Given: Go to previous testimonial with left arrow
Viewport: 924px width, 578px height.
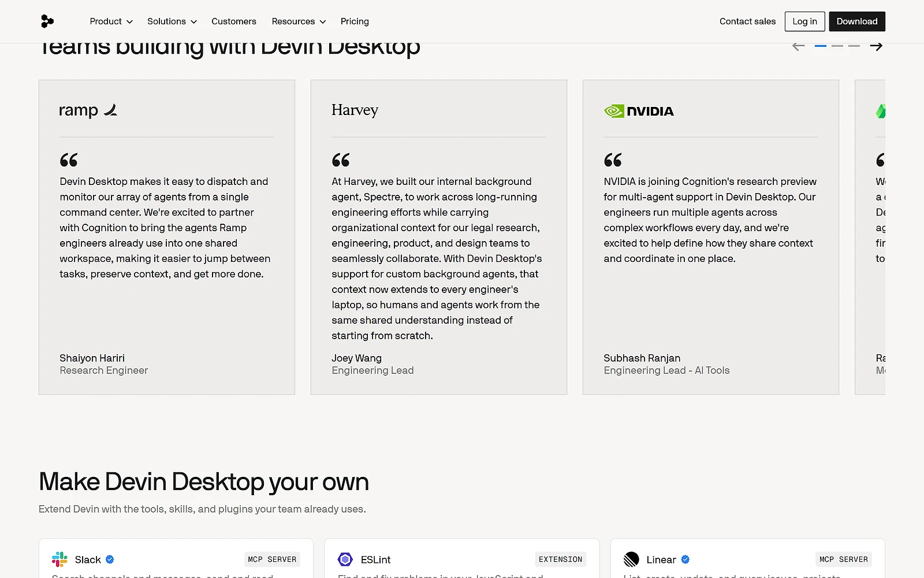Looking at the screenshot, I should point(799,46).
